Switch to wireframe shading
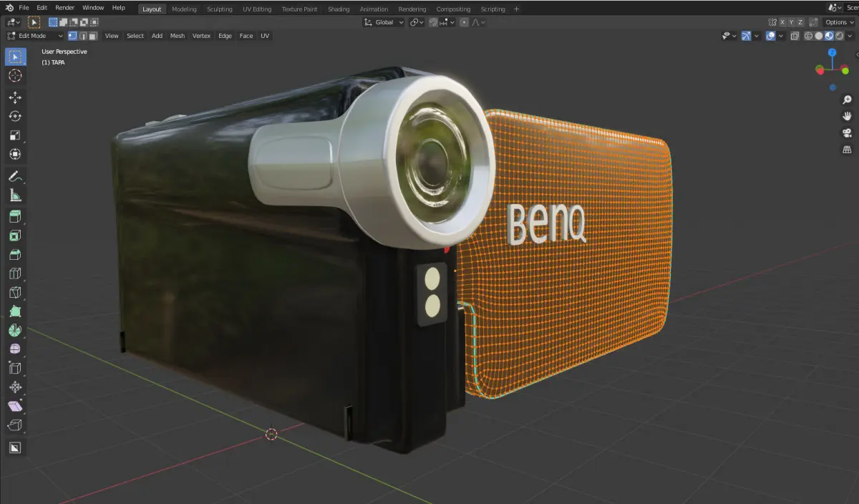 click(808, 36)
